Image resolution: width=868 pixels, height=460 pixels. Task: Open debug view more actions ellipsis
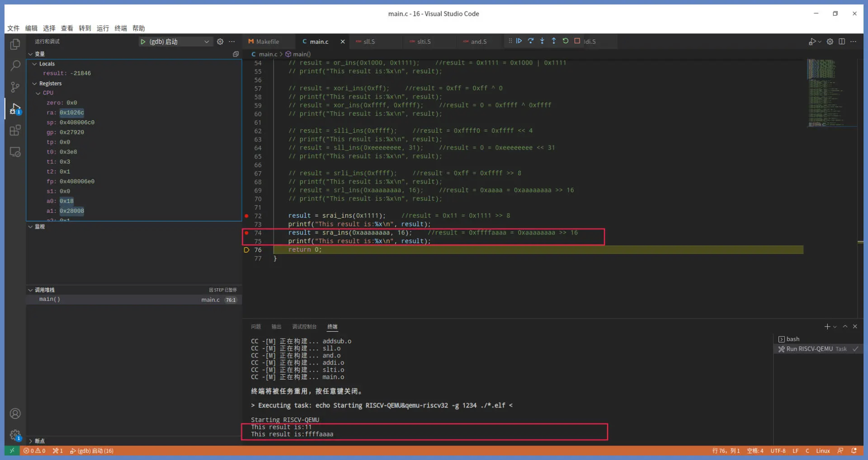pos(232,42)
